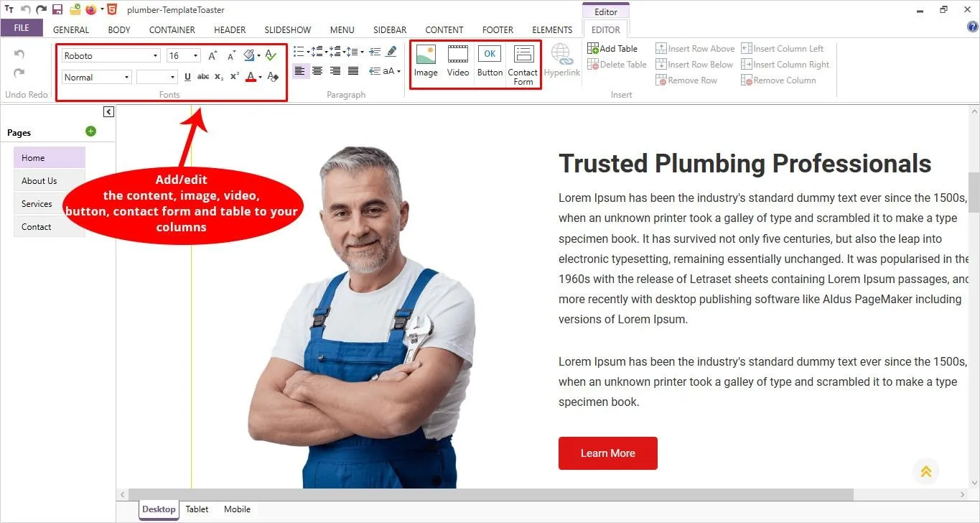Open the FILE menu
Screen dimensions: 980x523
pos(22,28)
